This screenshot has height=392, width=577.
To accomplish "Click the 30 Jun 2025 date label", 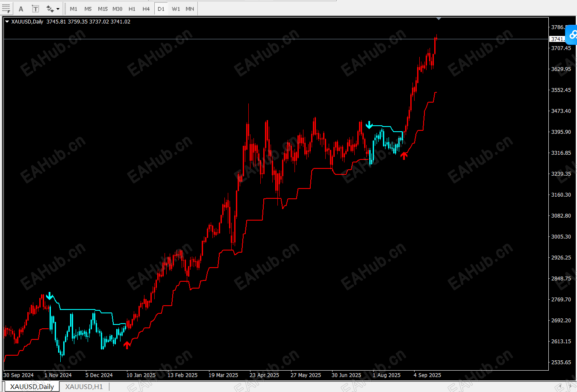I will (x=346, y=375).
